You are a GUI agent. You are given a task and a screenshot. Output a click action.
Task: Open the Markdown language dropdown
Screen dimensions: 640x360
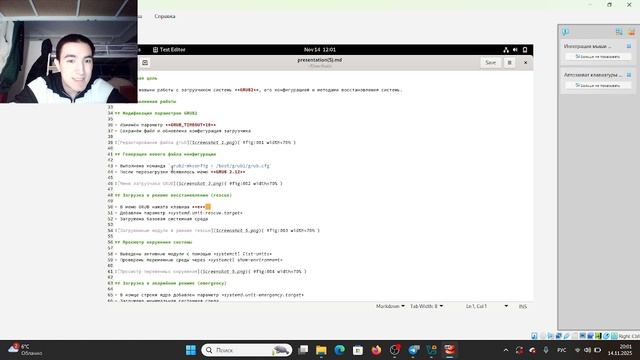click(390, 306)
